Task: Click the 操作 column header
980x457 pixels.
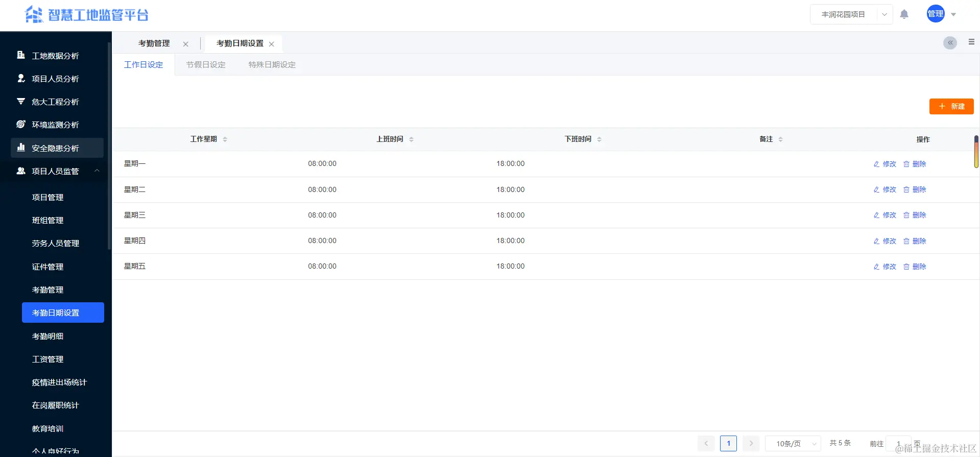Action: pyautogui.click(x=923, y=139)
